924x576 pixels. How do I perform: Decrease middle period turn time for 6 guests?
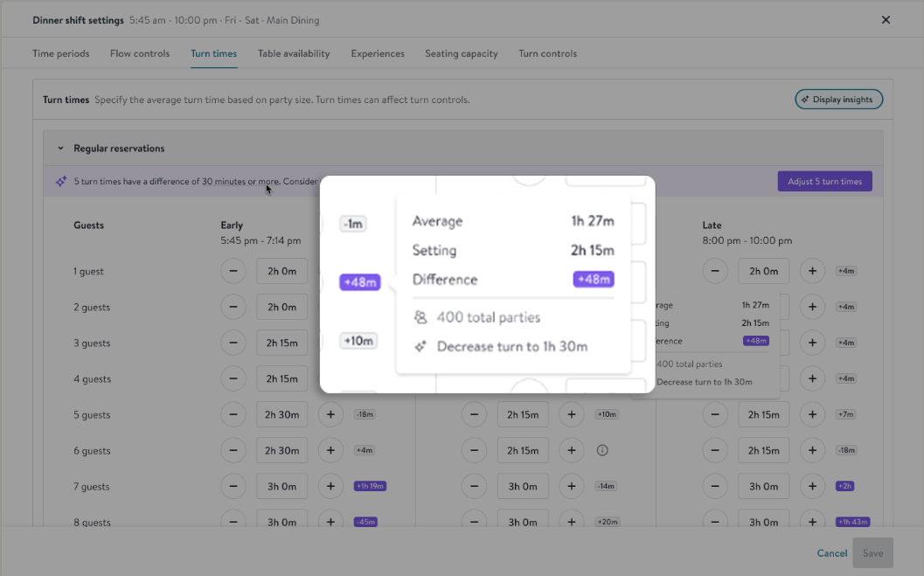(x=475, y=450)
